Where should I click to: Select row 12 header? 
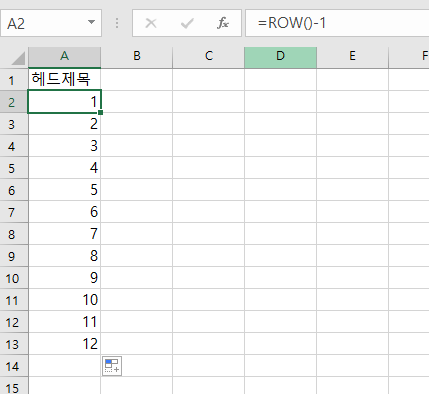[14, 322]
